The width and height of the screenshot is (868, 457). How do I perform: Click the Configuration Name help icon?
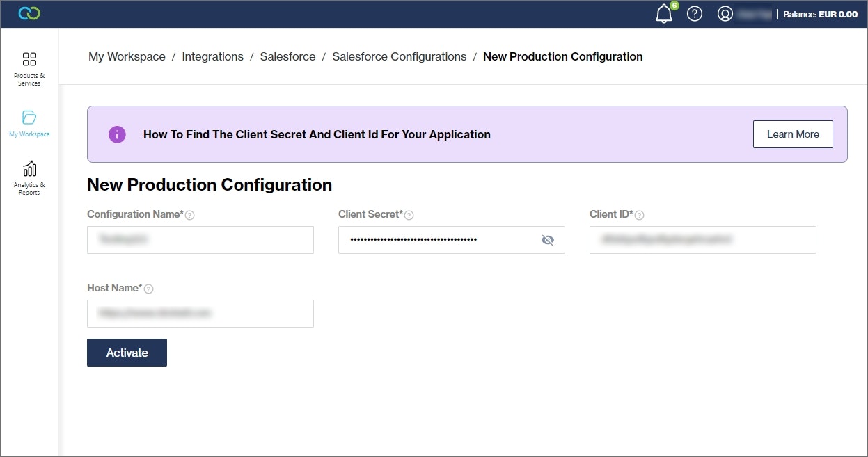pos(190,216)
